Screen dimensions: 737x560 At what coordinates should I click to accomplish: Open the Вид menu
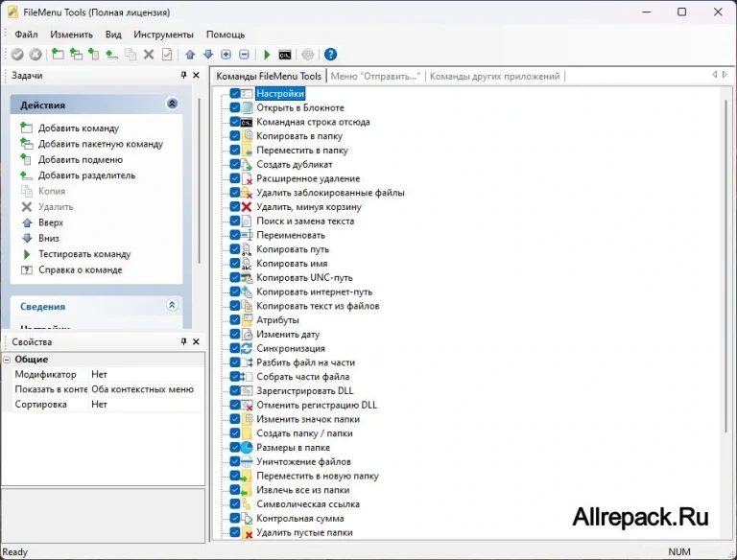(x=113, y=35)
